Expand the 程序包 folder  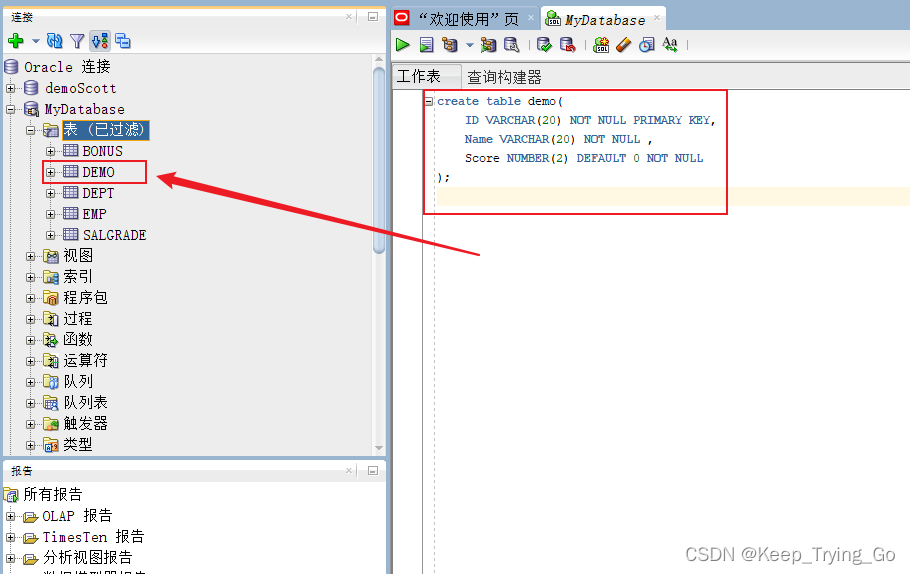(x=31, y=298)
